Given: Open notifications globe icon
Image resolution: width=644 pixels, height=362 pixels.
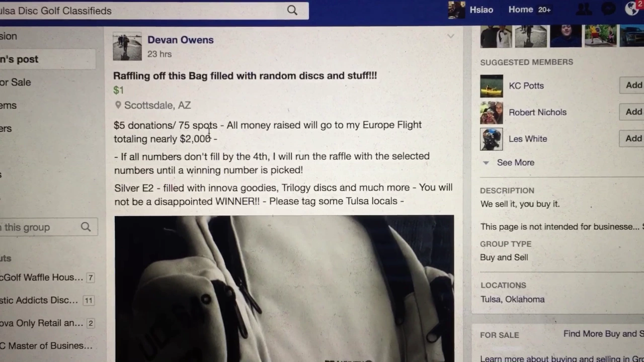Looking at the screenshot, I should [632, 9].
